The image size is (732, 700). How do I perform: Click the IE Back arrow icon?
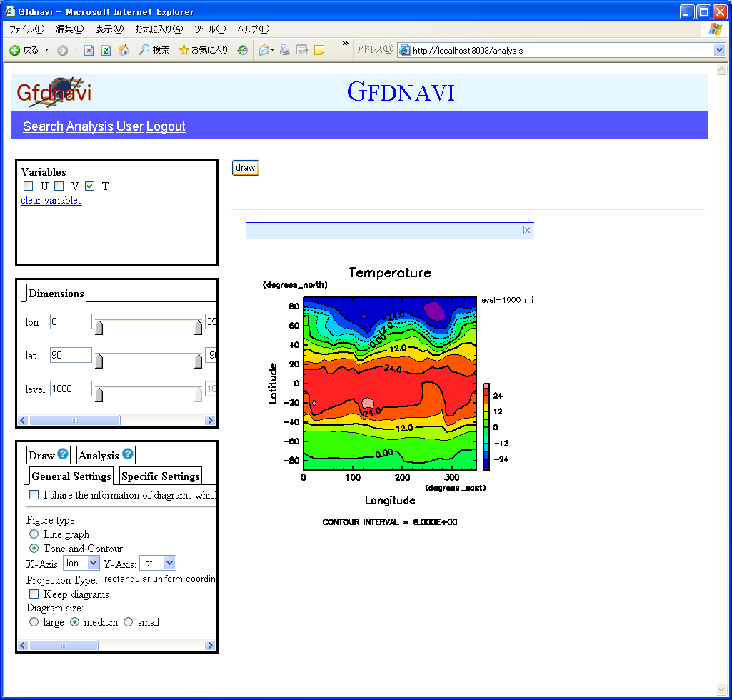coord(14,50)
